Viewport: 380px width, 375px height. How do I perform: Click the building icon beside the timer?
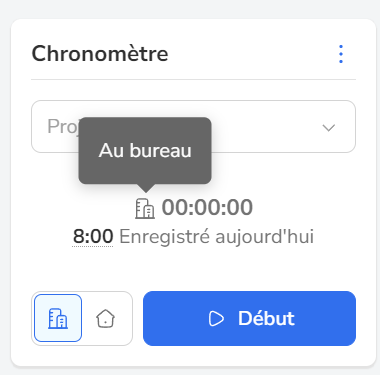tap(145, 208)
